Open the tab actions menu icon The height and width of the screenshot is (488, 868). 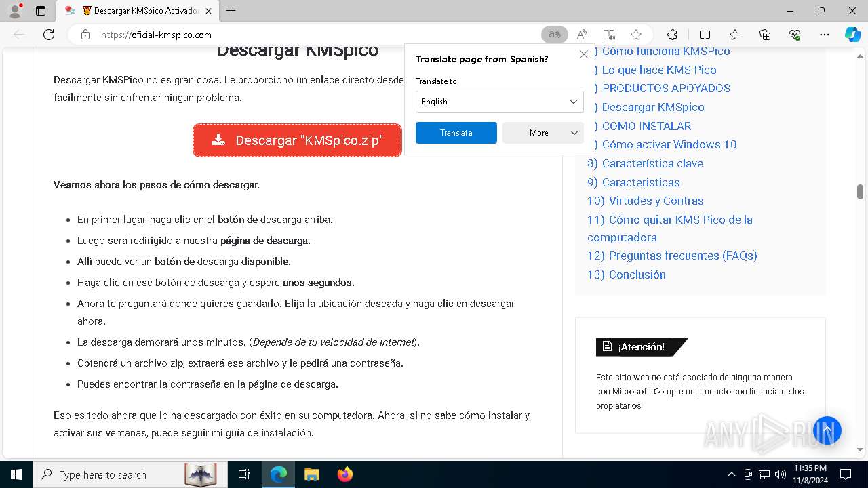(41, 11)
